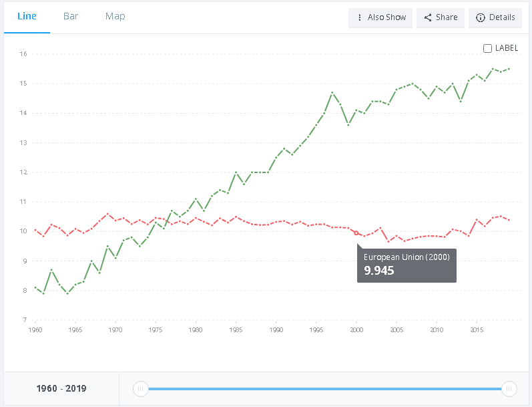Click the 12 y-axis value label
This screenshot has height=407, width=532.
click(23, 172)
